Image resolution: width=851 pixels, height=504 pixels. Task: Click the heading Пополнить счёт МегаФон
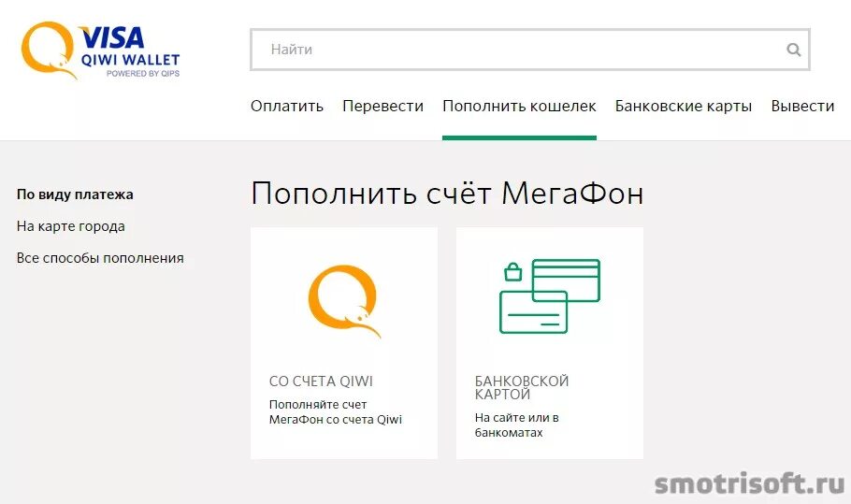[447, 194]
